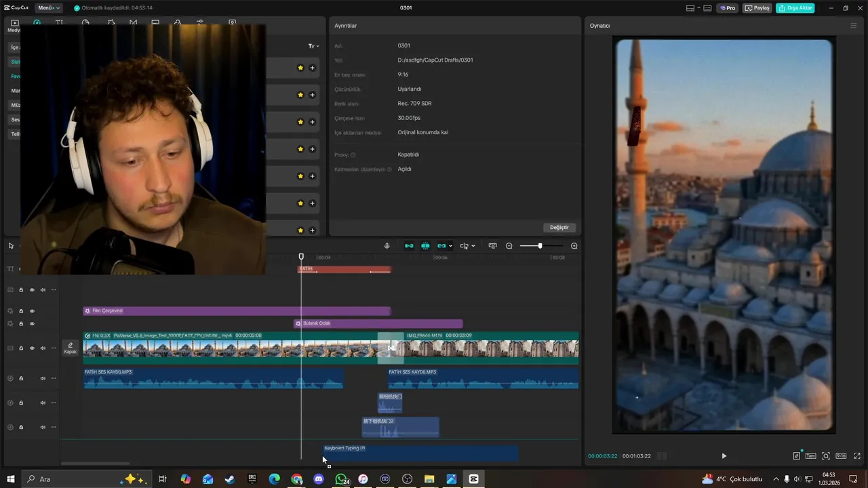The image size is (868, 488).
Task: Click the timeline playhead marker
Action: click(x=301, y=256)
